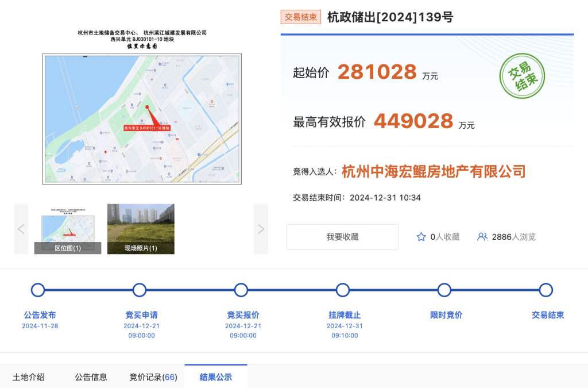Viewport: 588px width, 388px height.
Task: Click the 交易结束 timeline node icon
Action: [547, 291]
